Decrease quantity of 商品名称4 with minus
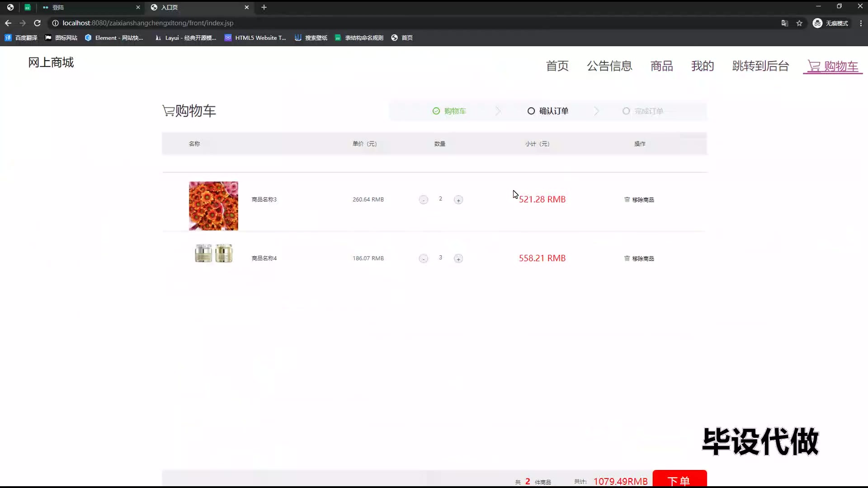This screenshot has height=488, width=868. click(x=423, y=258)
